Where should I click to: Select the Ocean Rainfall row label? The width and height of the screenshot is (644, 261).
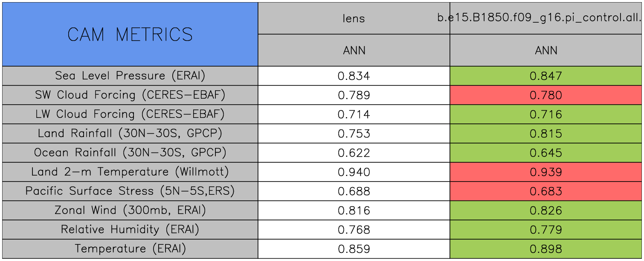(x=130, y=152)
